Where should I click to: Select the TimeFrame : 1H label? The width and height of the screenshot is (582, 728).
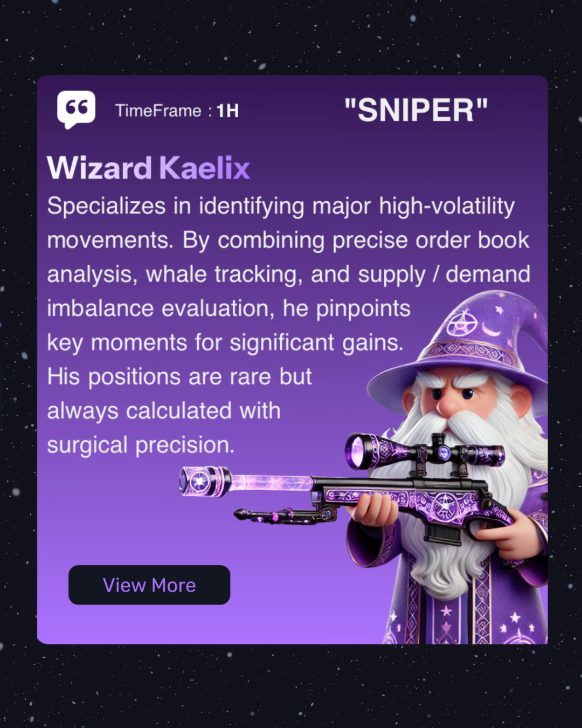[177, 111]
